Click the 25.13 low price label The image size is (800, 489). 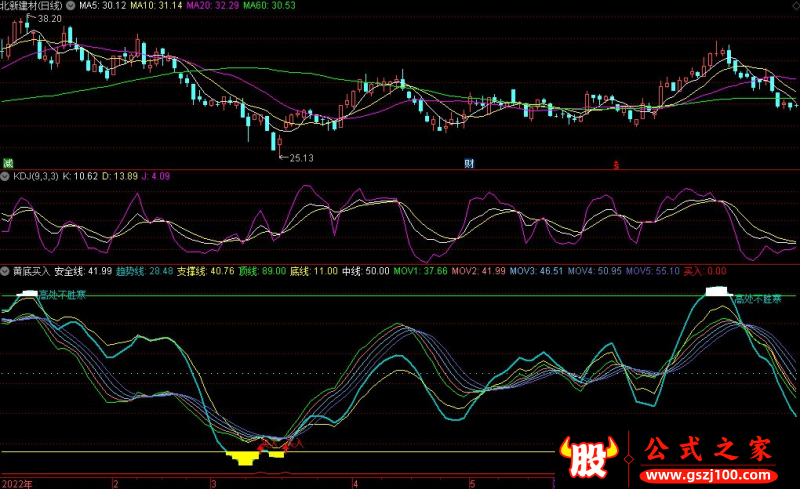pos(302,157)
